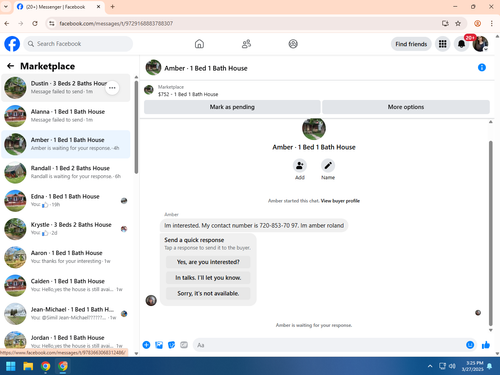Image resolution: width=500 pixels, height=375 pixels.
Task: Open the Dustin - 3 Beds 2 Baths conversation
Action: 66,88
